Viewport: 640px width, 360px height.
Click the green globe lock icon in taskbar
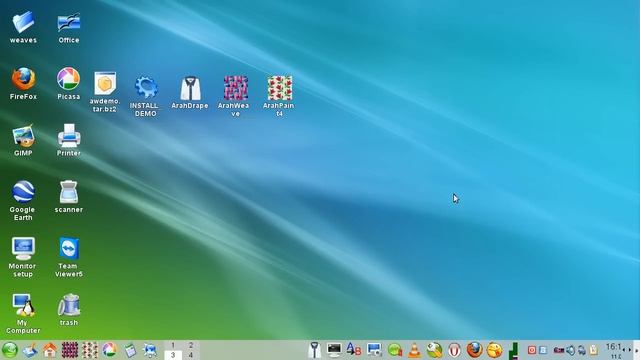click(395, 350)
